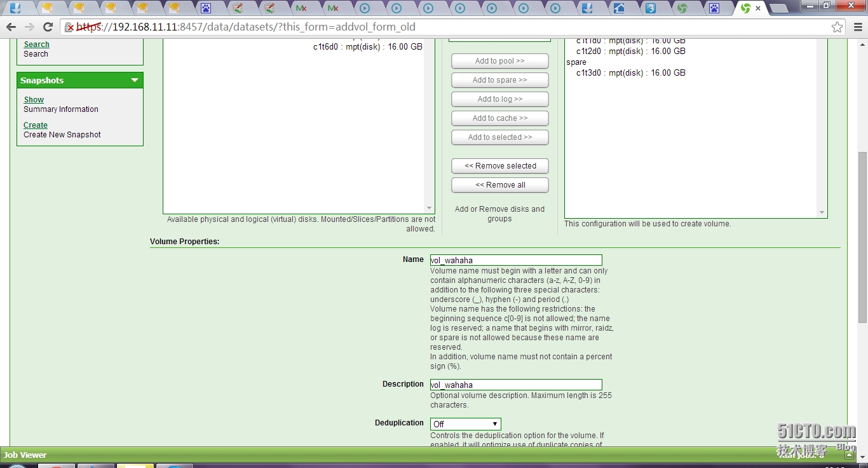The width and height of the screenshot is (868, 468).
Task: Click the Add to cache button
Action: coord(499,118)
